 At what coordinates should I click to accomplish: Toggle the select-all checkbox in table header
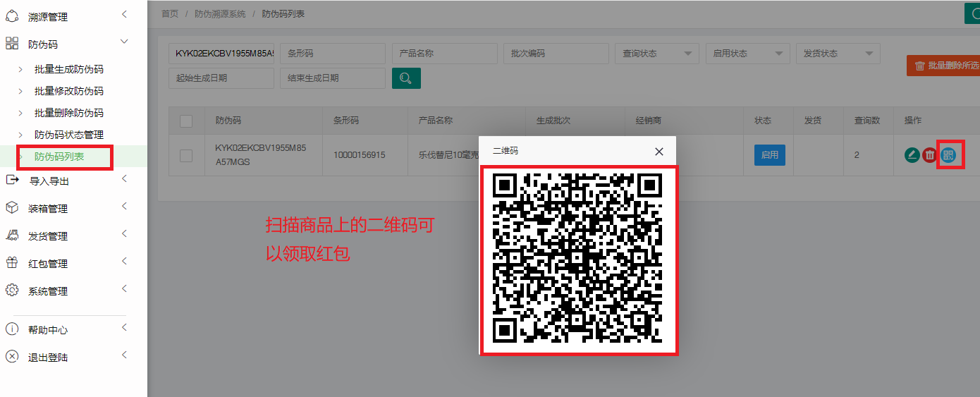tap(186, 121)
